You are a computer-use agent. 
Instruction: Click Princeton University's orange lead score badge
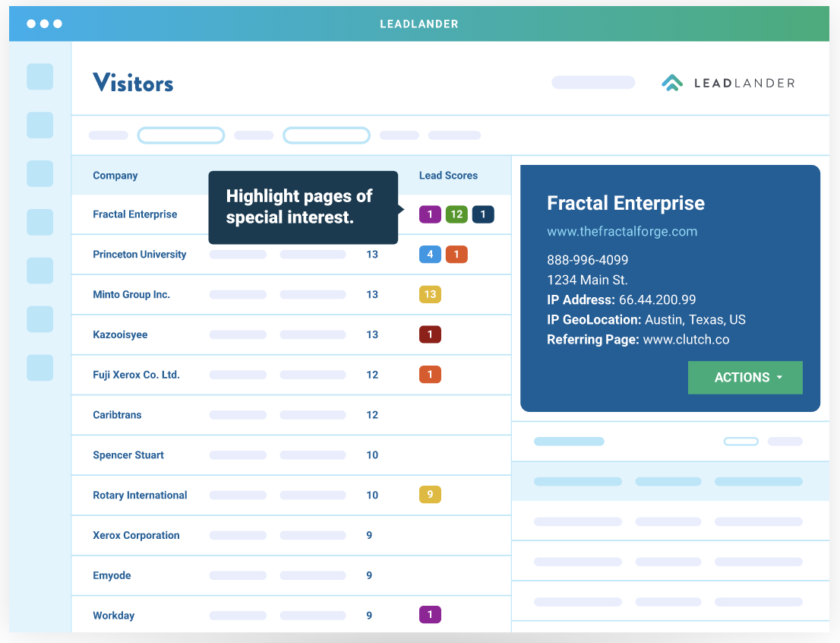point(456,254)
